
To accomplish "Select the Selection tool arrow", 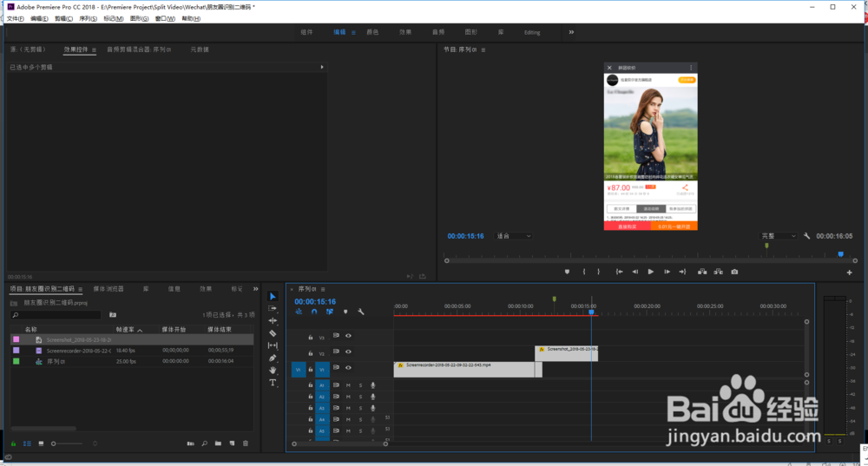I will (273, 297).
